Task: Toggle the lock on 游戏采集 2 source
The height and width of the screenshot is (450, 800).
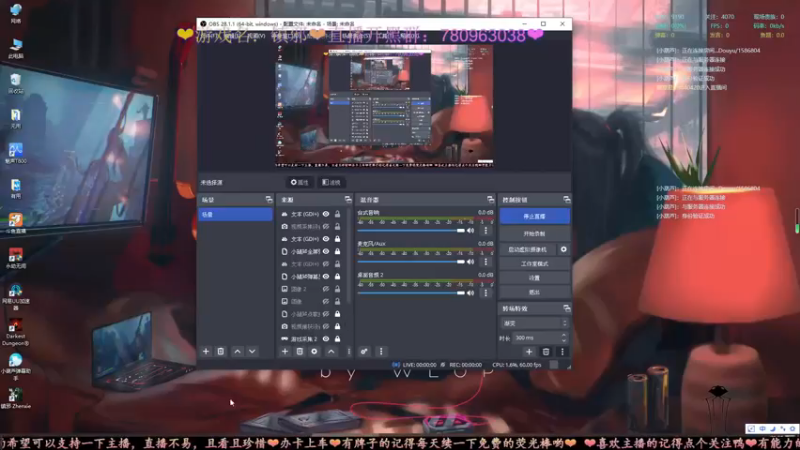Action: pos(337,339)
